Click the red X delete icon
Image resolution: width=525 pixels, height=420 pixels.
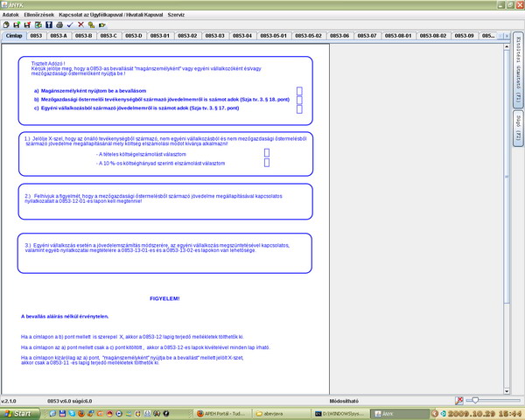[80, 25]
